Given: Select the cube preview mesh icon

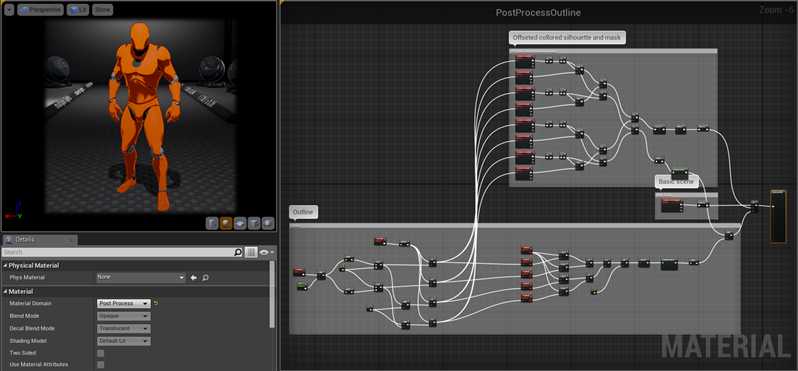Looking at the screenshot, I should [254, 223].
